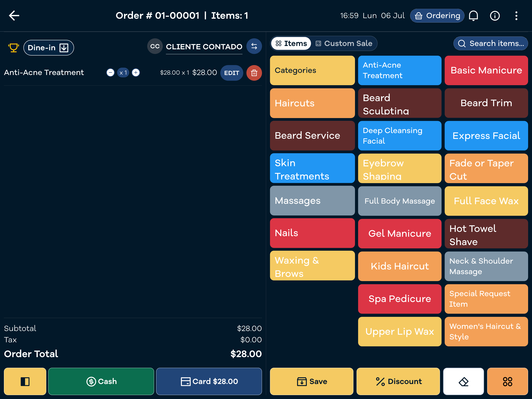Add Express Facial to order
The image size is (532, 399).
coord(486,135)
